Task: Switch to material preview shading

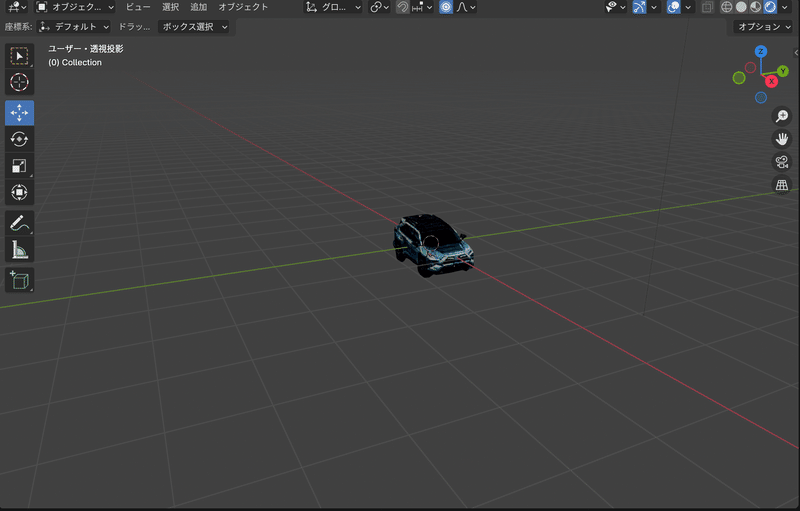Action: click(x=756, y=7)
